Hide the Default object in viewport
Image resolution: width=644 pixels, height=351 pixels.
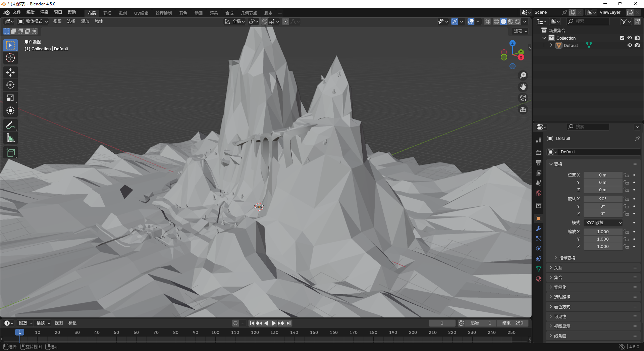pos(630,45)
